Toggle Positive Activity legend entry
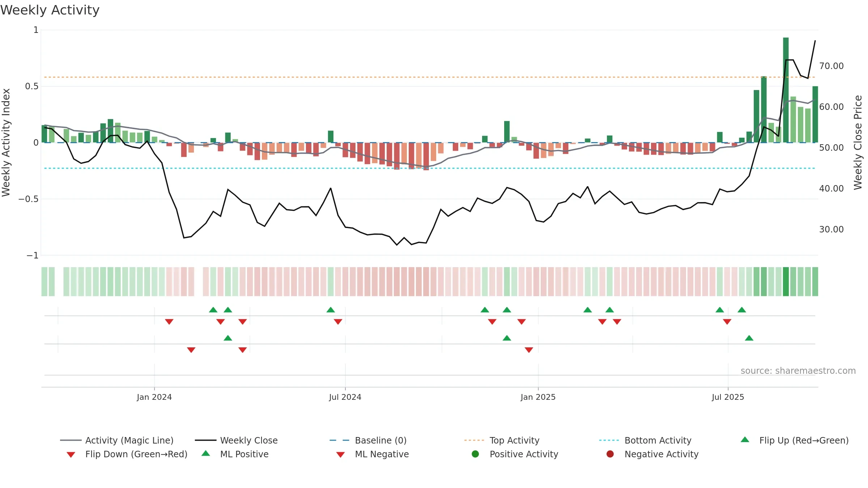This screenshot has height=488, width=868. (x=515, y=454)
